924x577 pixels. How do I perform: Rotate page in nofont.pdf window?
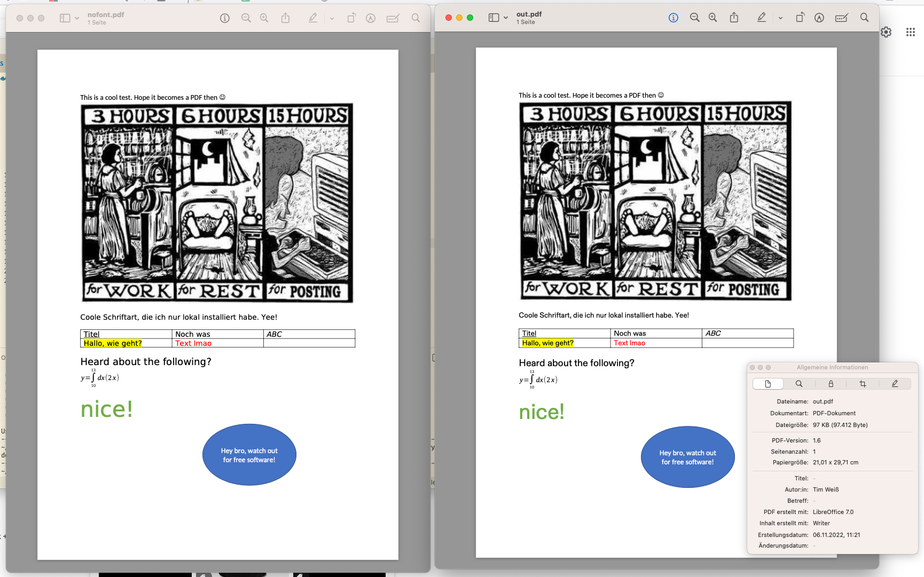coord(351,18)
